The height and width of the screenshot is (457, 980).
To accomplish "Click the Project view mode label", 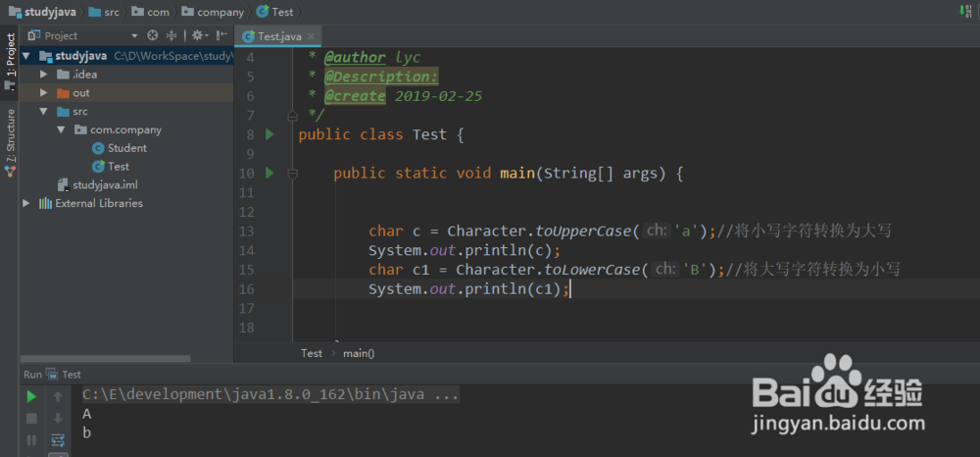I will tap(61, 35).
